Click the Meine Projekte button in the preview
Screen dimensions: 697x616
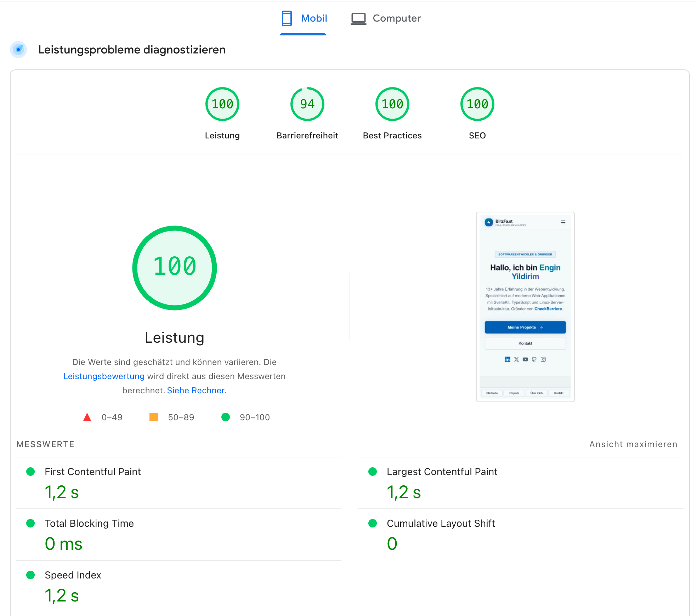[x=525, y=327]
